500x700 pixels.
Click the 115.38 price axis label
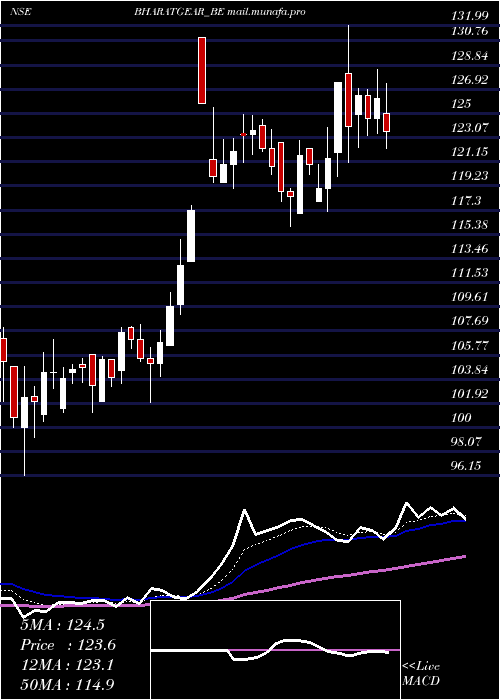coord(468,225)
